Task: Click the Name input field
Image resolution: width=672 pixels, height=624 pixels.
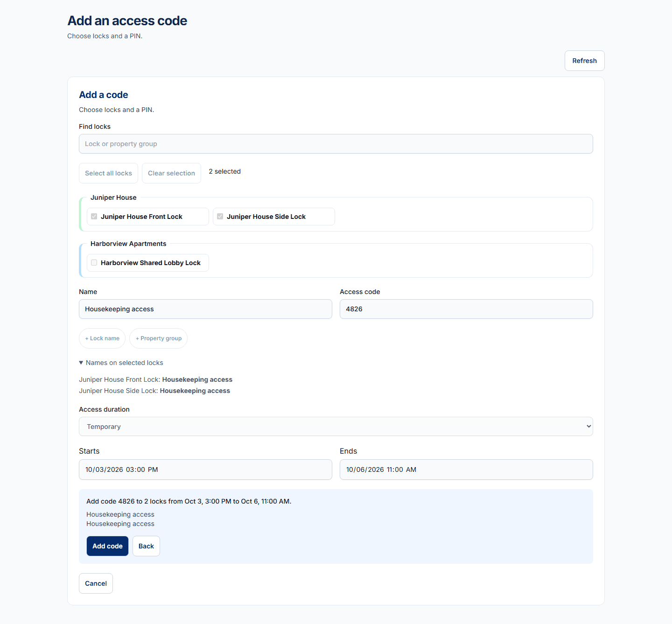Action: coord(205,309)
